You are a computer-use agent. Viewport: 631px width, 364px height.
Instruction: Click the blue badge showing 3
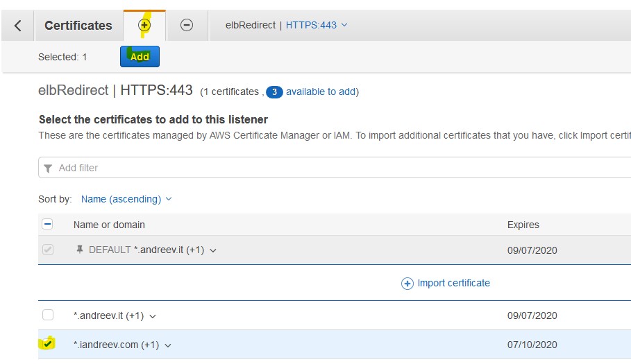coord(274,92)
